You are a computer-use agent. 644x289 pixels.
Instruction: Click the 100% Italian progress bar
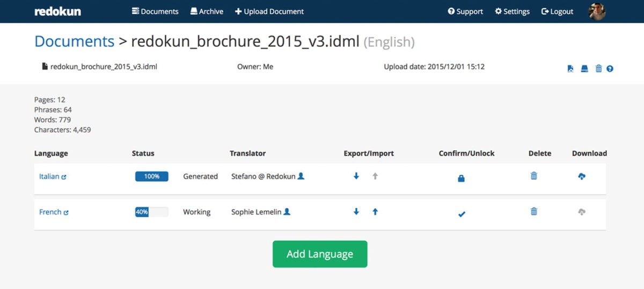pos(152,176)
